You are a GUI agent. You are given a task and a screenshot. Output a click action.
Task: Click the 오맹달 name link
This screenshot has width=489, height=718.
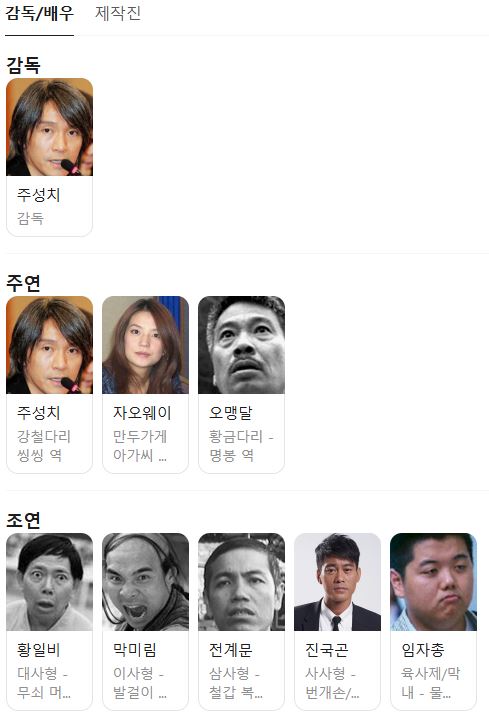[x=230, y=413]
